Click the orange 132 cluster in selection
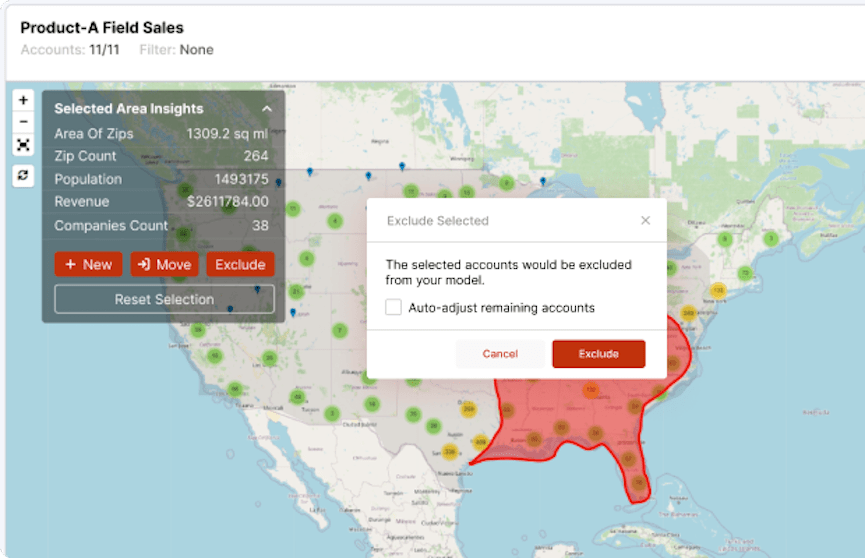Viewport: 865px width, 558px height. click(x=590, y=390)
